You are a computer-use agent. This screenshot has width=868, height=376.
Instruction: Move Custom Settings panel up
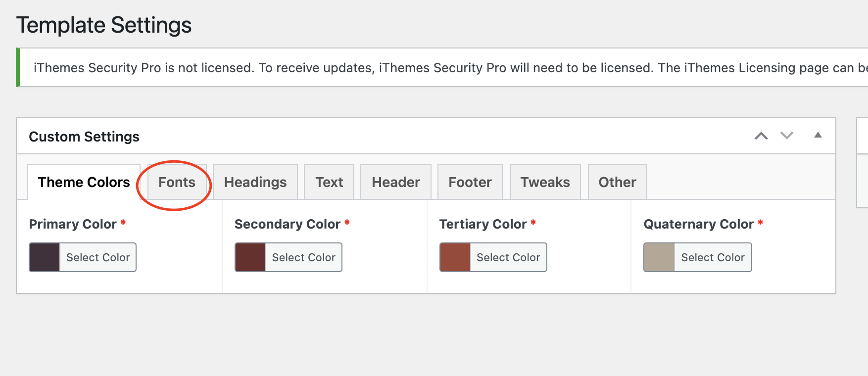tap(761, 136)
